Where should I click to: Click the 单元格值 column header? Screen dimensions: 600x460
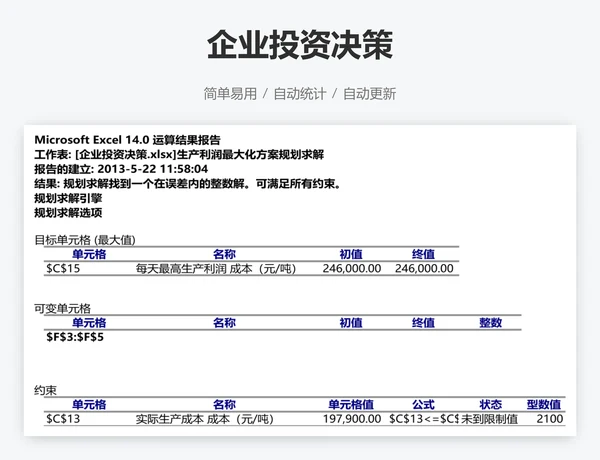351,405
